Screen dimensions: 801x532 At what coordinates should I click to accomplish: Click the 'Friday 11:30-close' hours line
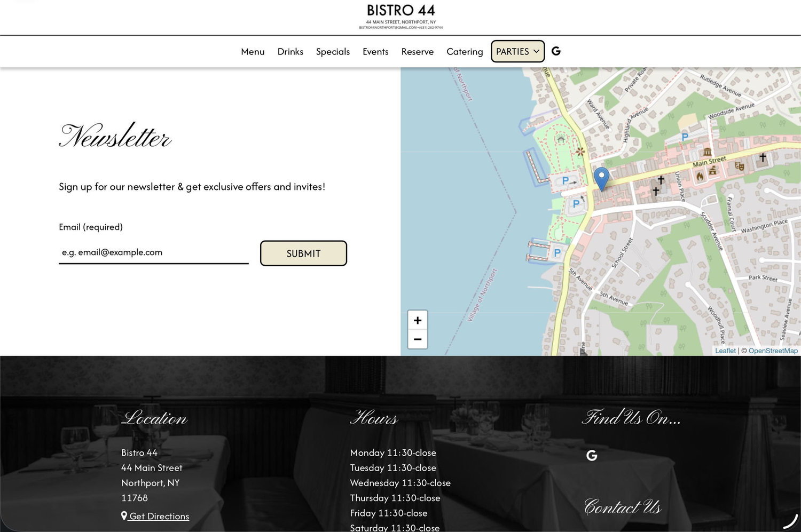pyautogui.click(x=389, y=513)
